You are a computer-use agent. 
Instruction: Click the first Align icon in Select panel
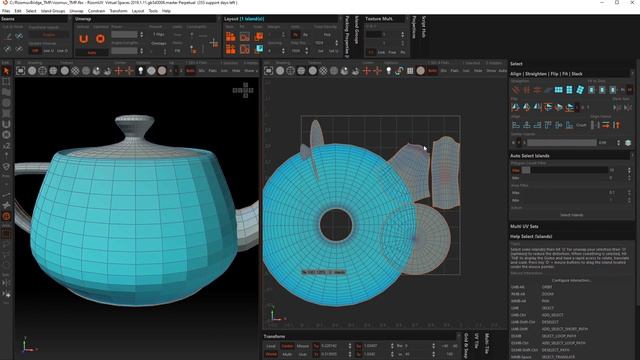pos(516,125)
